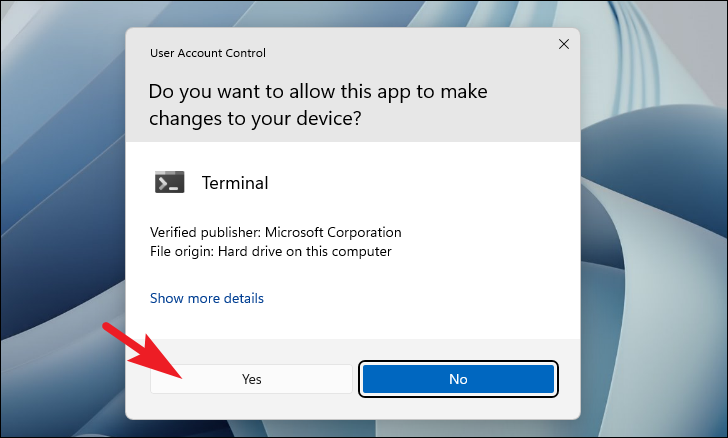The height and width of the screenshot is (438, 728).
Task: Decline the prompt with No
Action: click(x=458, y=379)
